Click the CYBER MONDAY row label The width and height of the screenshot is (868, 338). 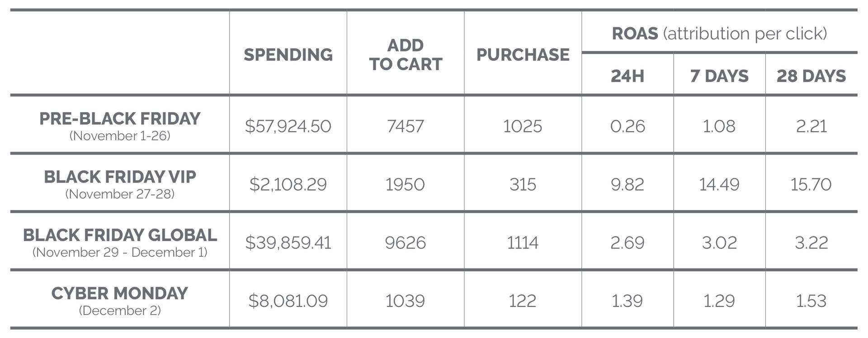pyautogui.click(x=120, y=294)
